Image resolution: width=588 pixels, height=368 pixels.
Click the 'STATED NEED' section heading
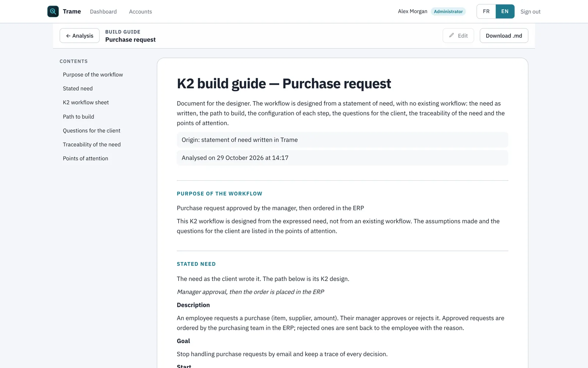pyautogui.click(x=196, y=264)
